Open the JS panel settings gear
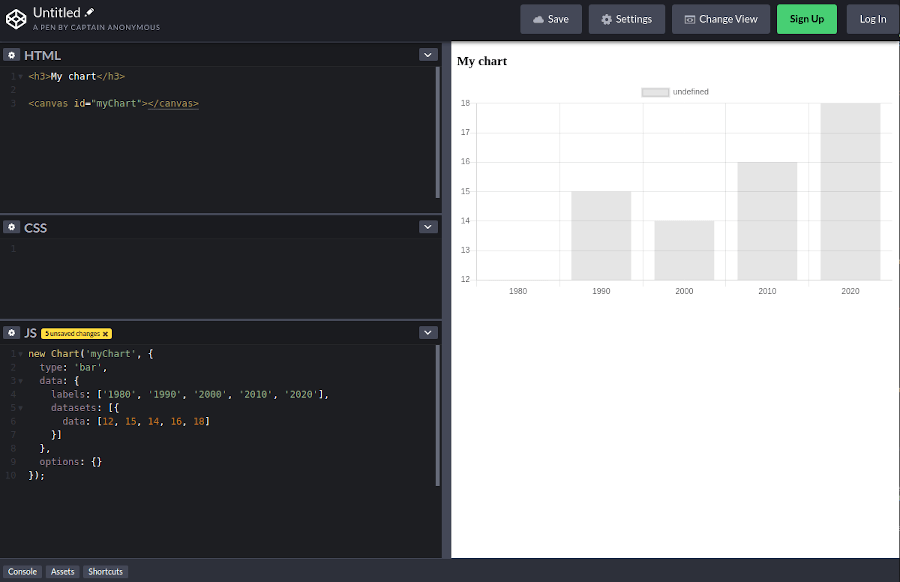900x582 pixels. [x=11, y=332]
